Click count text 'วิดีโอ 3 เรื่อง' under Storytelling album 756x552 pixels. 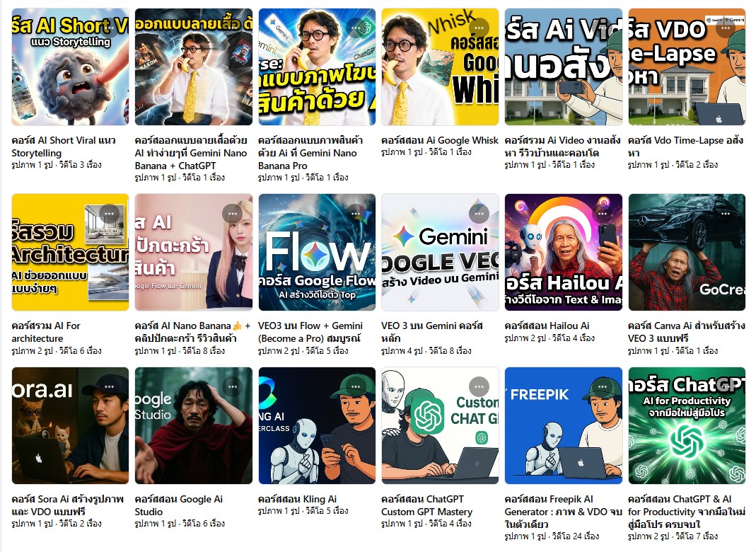pos(80,165)
